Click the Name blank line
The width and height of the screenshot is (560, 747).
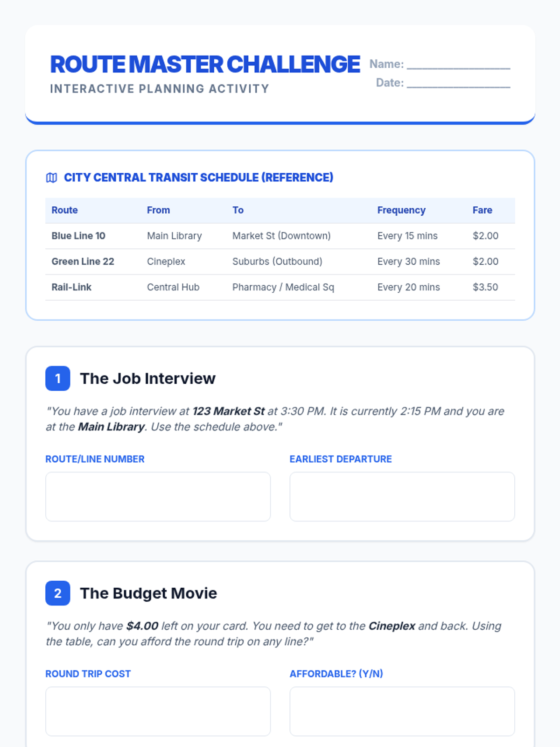tap(458, 65)
